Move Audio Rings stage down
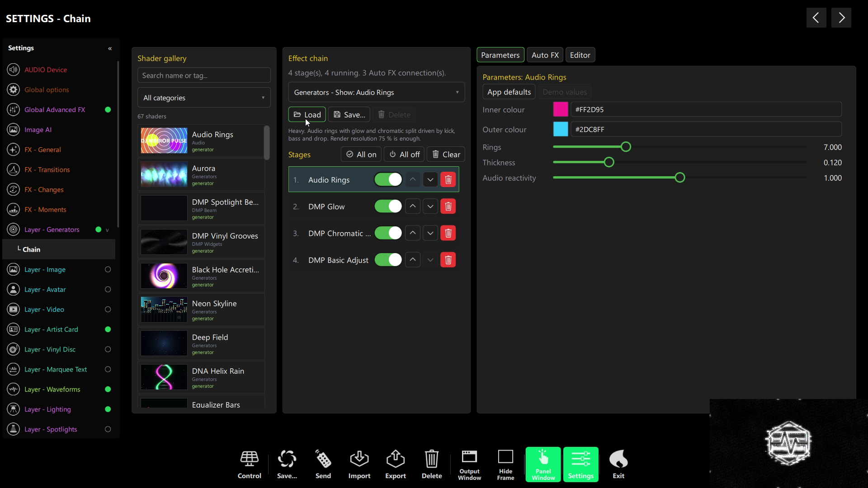The height and width of the screenshot is (488, 868). 430,180
